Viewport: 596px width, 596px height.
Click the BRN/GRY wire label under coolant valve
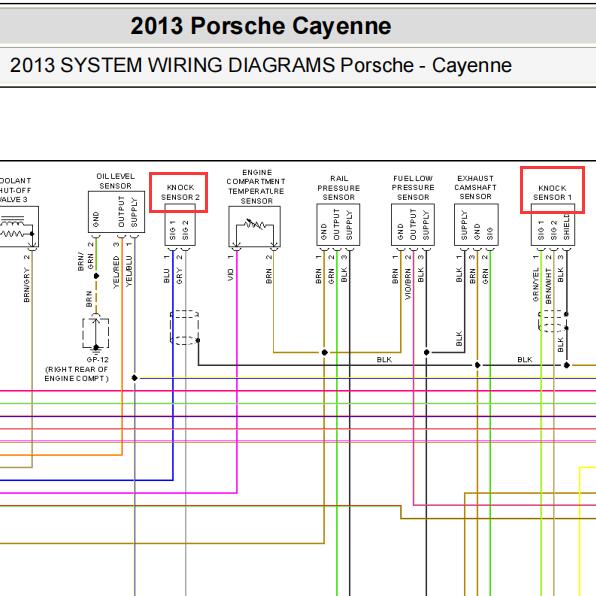(27, 285)
